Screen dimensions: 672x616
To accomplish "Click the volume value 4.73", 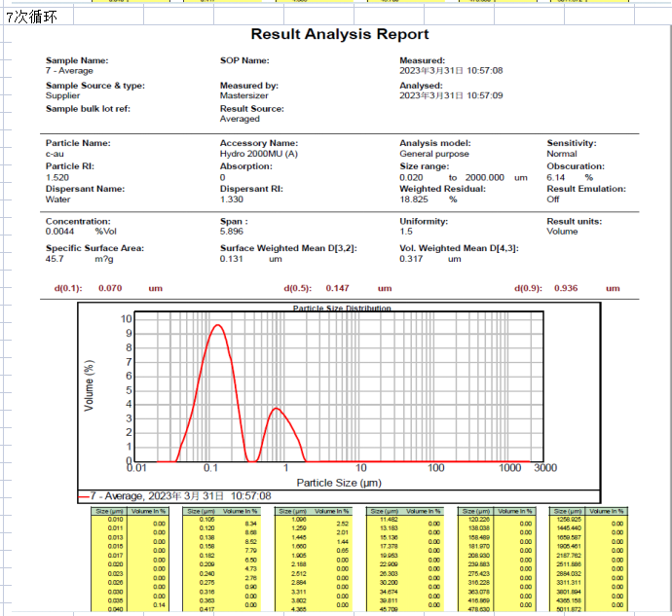I will [x=250, y=569].
